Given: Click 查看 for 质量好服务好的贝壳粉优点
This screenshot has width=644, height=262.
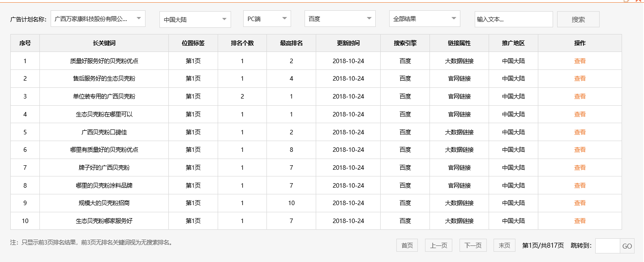Looking at the screenshot, I should tap(579, 60).
